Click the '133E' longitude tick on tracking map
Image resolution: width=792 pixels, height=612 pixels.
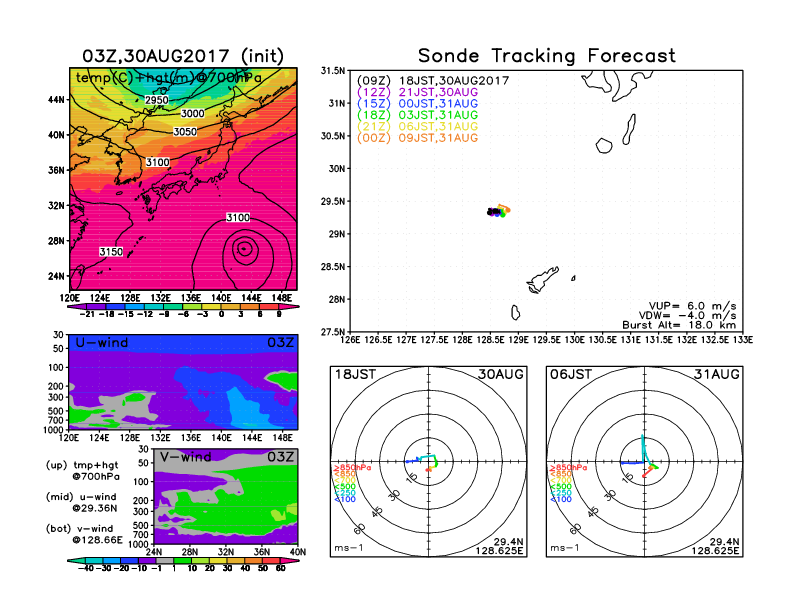(x=743, y=340)
